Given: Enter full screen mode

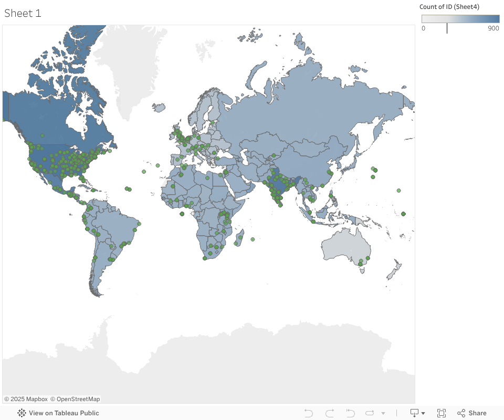Looking at the screenshot, I should coord(442,413).
